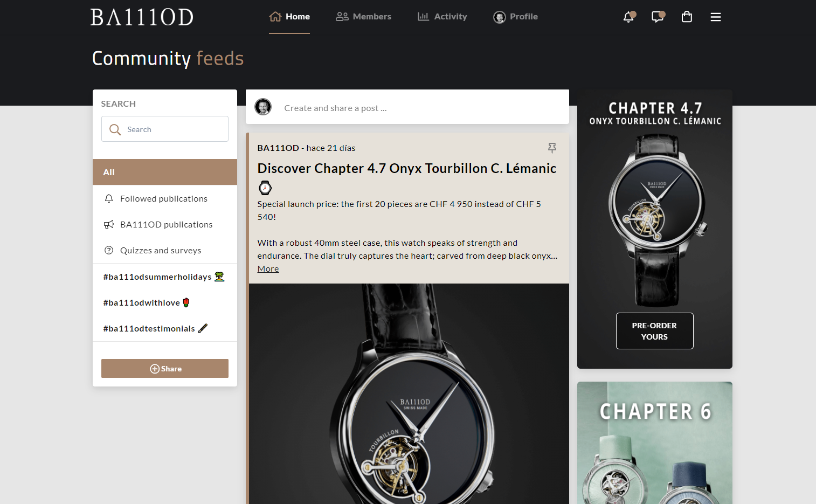
Task: Filter by BA111OD publications
Action: click(165, 224)
